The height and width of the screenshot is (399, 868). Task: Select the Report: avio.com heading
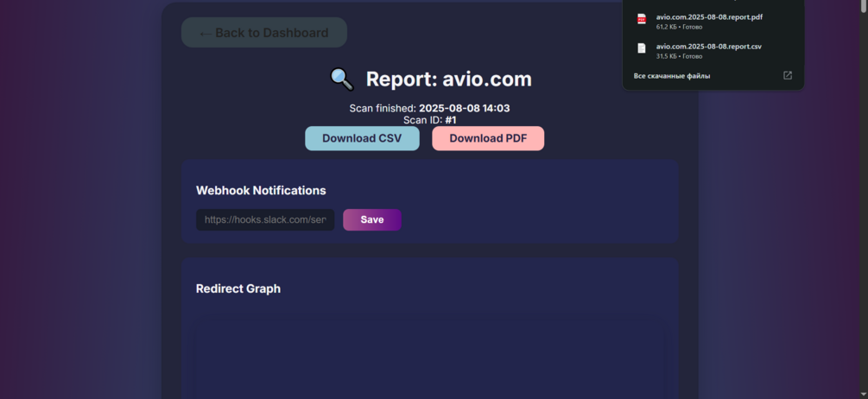tap(448, 79)
